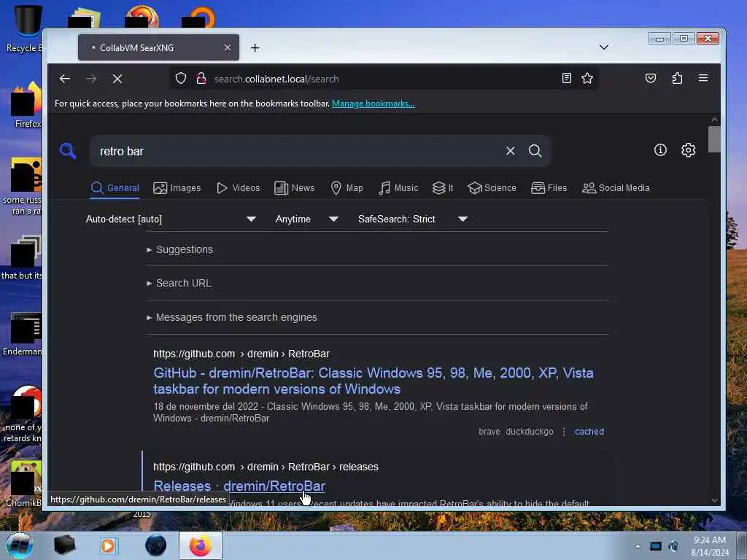Submit search with the magnifier button
Viewport: 747px width, 560px height.
[535, 151]
